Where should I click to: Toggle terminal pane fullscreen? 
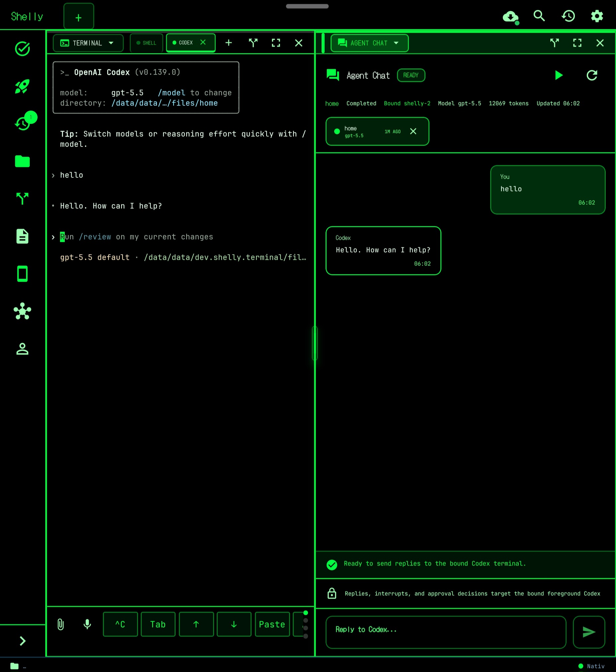[276, 43]
